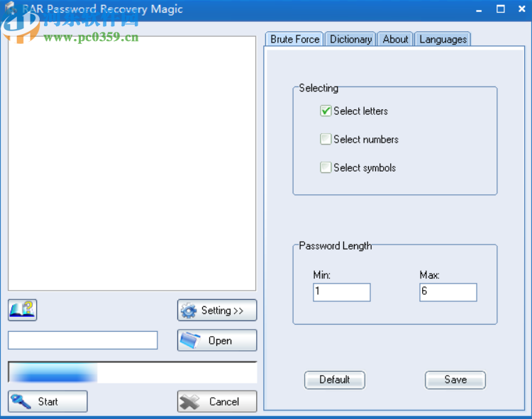Screen dimensions: 532x419
Task: Click the blue progress bar
Action: tap(133, 372)
